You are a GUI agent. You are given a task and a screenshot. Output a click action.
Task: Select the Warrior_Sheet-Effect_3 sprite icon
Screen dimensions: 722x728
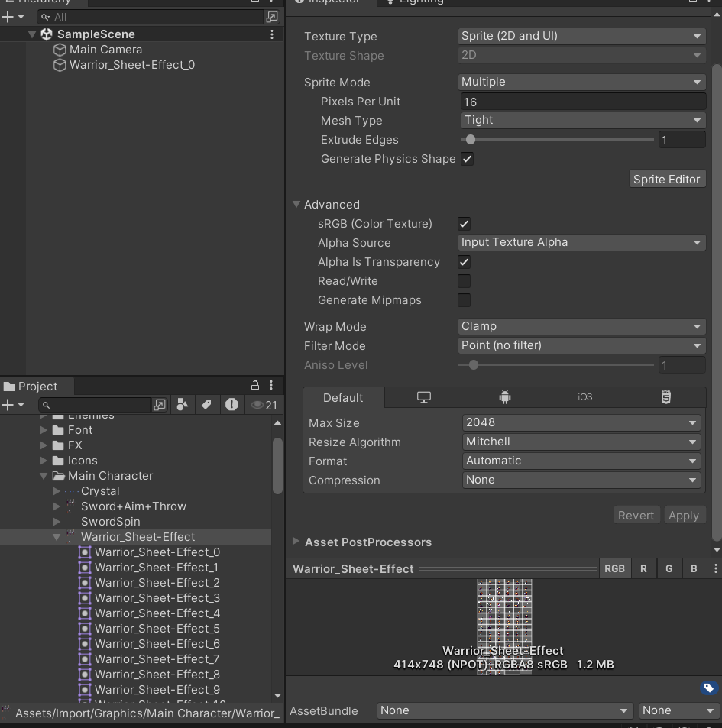tap(85, 598)
